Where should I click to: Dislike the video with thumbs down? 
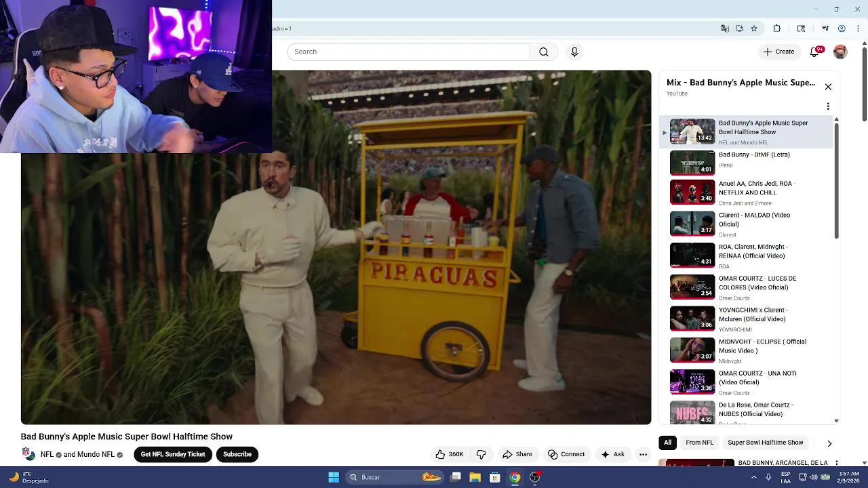(x=481, y=454)
